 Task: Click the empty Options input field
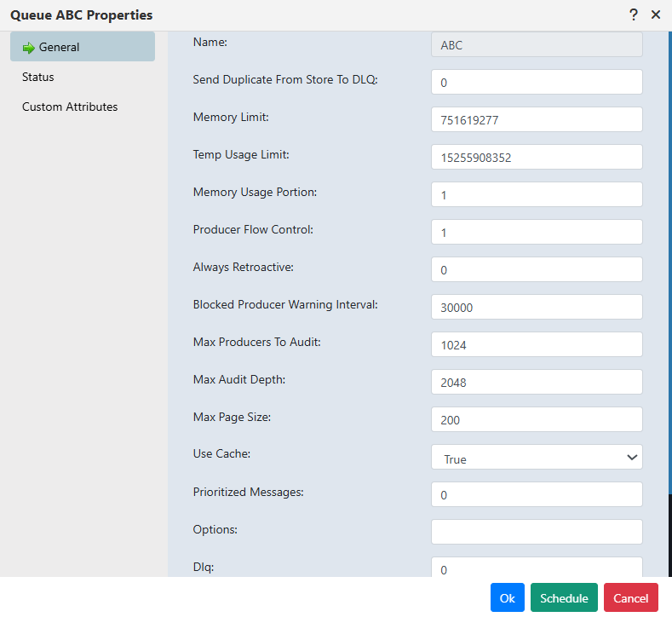pos(537,532)
